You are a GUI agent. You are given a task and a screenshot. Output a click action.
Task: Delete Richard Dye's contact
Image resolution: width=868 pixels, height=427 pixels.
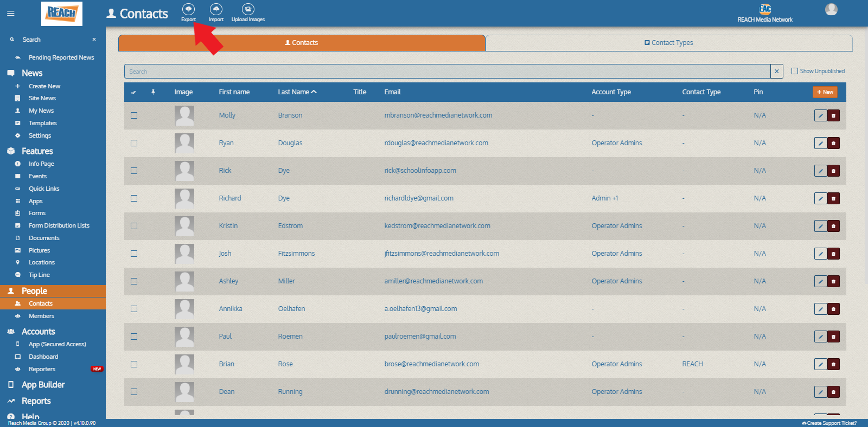point(833,198)
